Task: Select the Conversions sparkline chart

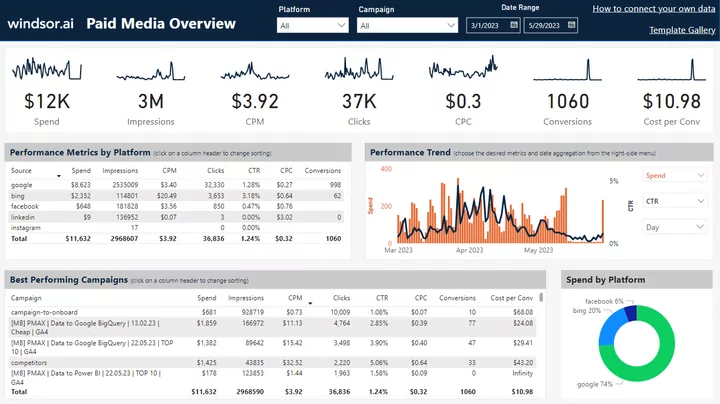Action: (567, 70)
